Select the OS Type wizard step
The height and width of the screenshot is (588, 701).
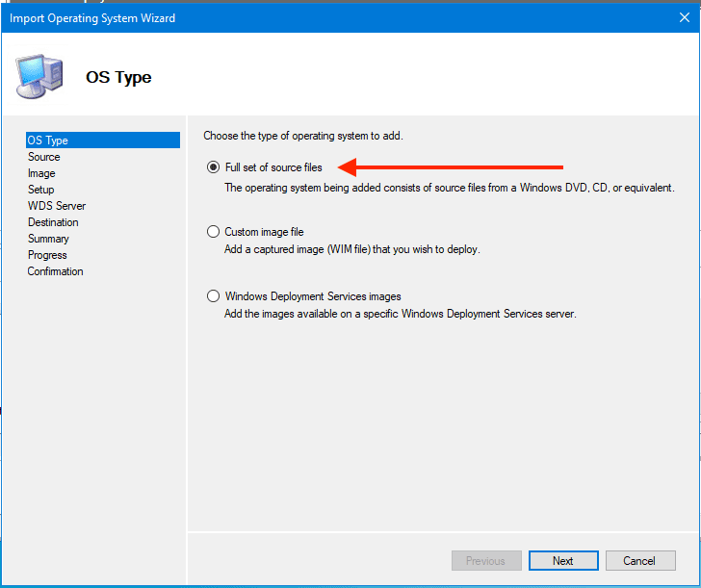[103, 140]
